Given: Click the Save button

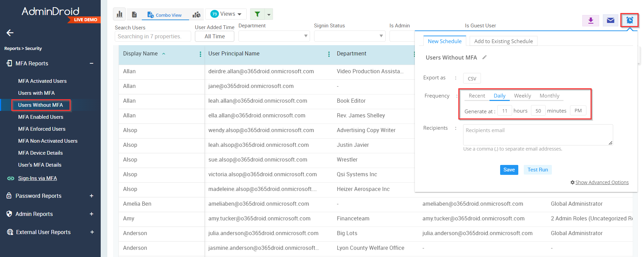Looking at the screenshot, I should coord(509,170).
